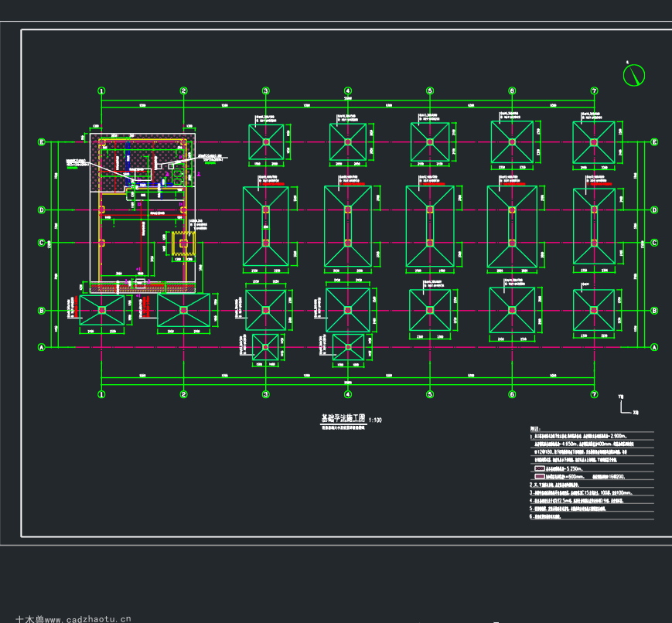Screen dimensions: 672x623
Task: Pick the footing column at axis A and 3
Action: (266, 347)
